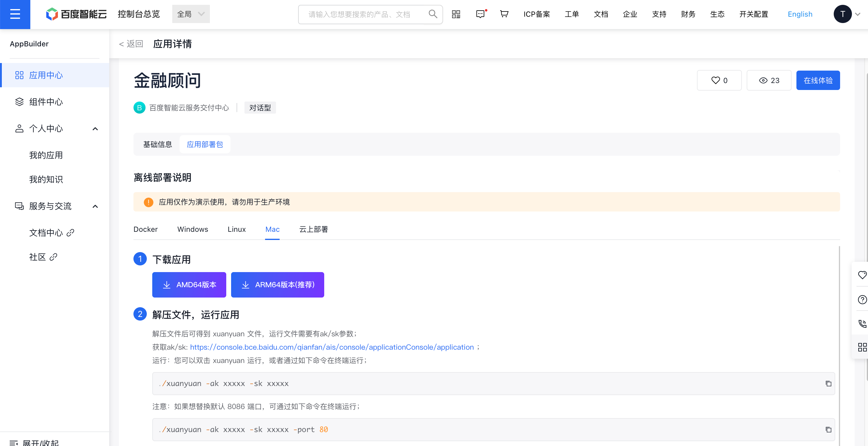Open 我的知识 in the sidebar
This screenshot has width=868, height=446.
point(46,179)
